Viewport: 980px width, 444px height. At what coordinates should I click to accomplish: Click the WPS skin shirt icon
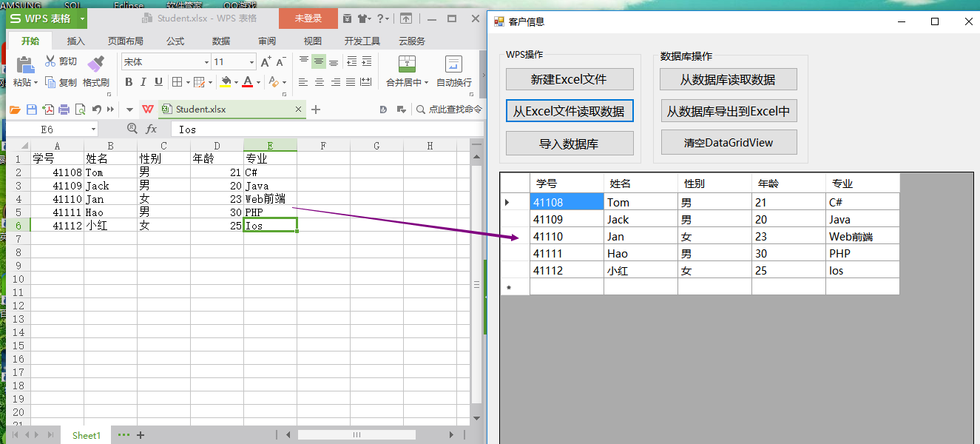pos(363,18)
